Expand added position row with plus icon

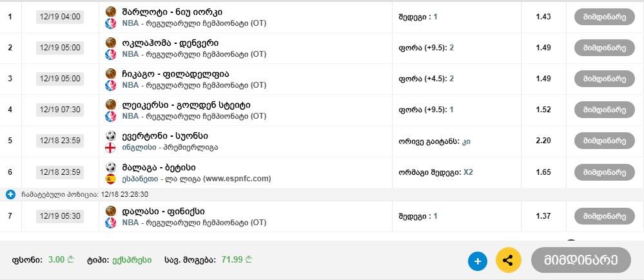pyautogui.click(x=11, y=195)
